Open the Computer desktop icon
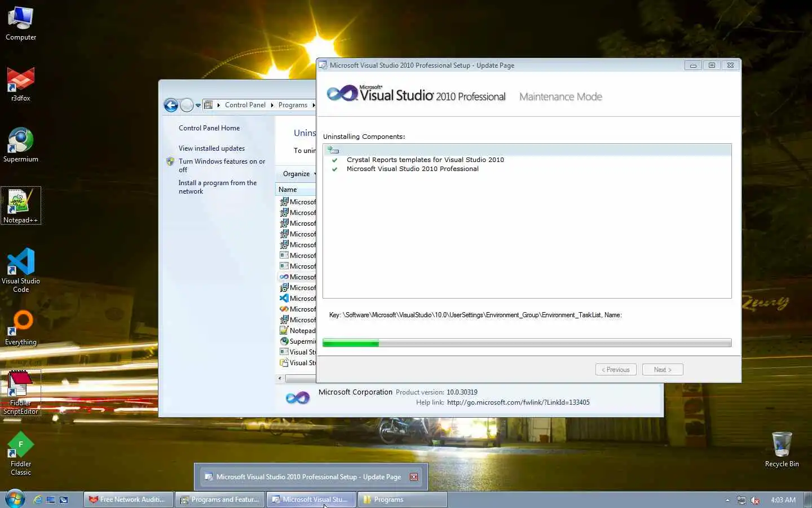The height and width of the screenshot is (508, 812). pos(21,24)
